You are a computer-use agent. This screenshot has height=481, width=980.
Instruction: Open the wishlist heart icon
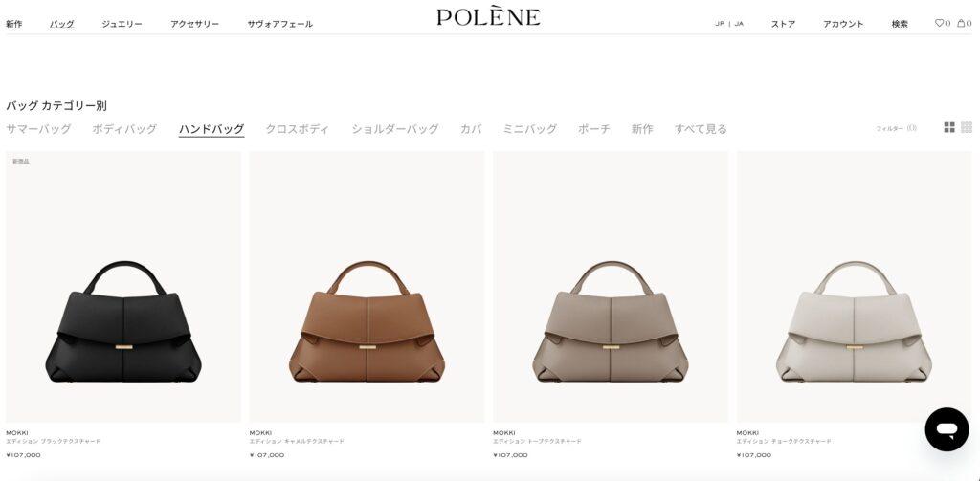click(x=942, y=24)
